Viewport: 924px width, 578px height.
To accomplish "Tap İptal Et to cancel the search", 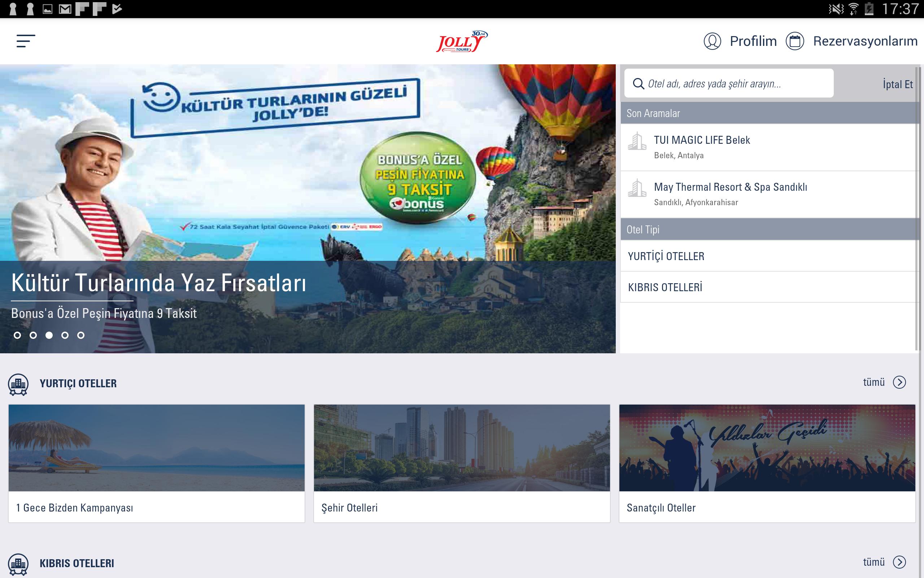I will coord(898,84).
